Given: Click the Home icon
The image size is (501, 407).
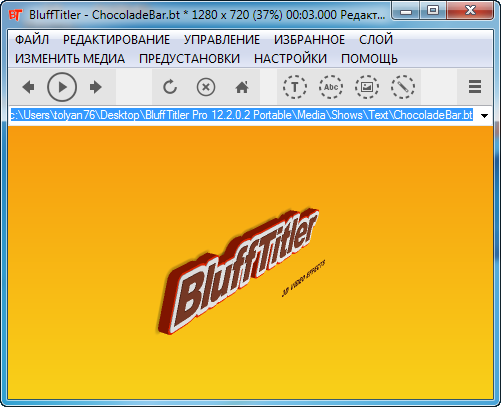Looking at the screenshot, I should click(x=242, y=87).
